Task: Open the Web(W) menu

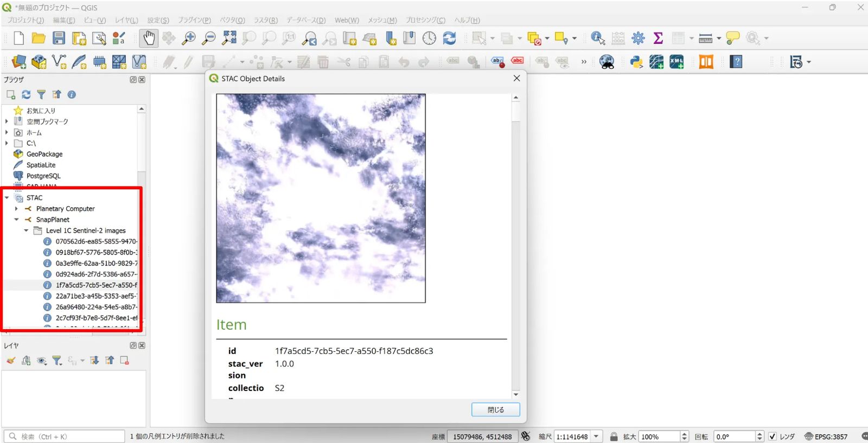Action: point(347,20)
